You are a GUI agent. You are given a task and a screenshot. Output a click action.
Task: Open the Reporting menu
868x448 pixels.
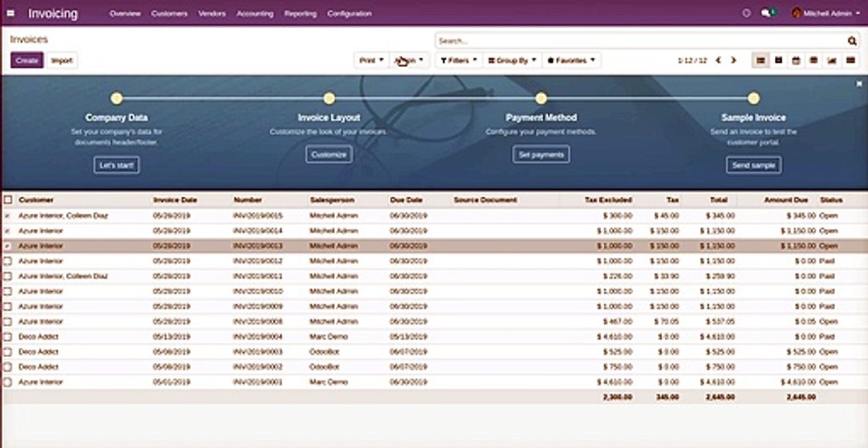coord(300,13)
